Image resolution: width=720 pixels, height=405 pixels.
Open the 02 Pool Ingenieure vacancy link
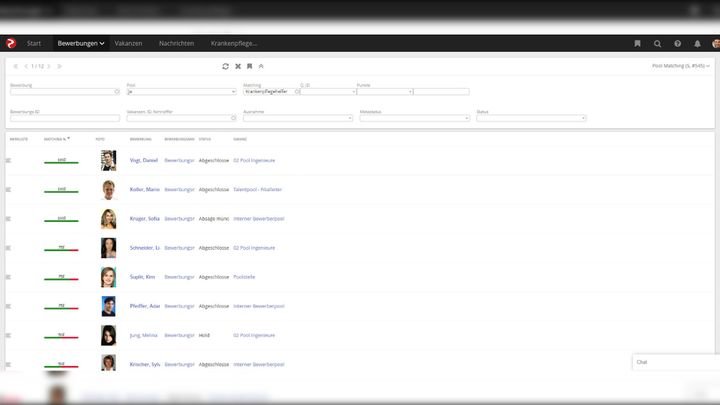(254, 160)
